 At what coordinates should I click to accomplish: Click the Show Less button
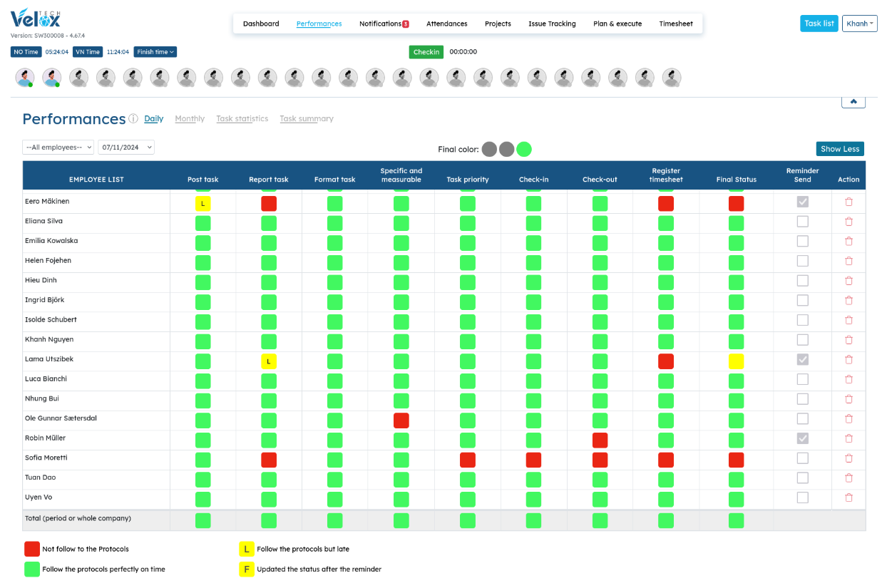tap(840, 149)
